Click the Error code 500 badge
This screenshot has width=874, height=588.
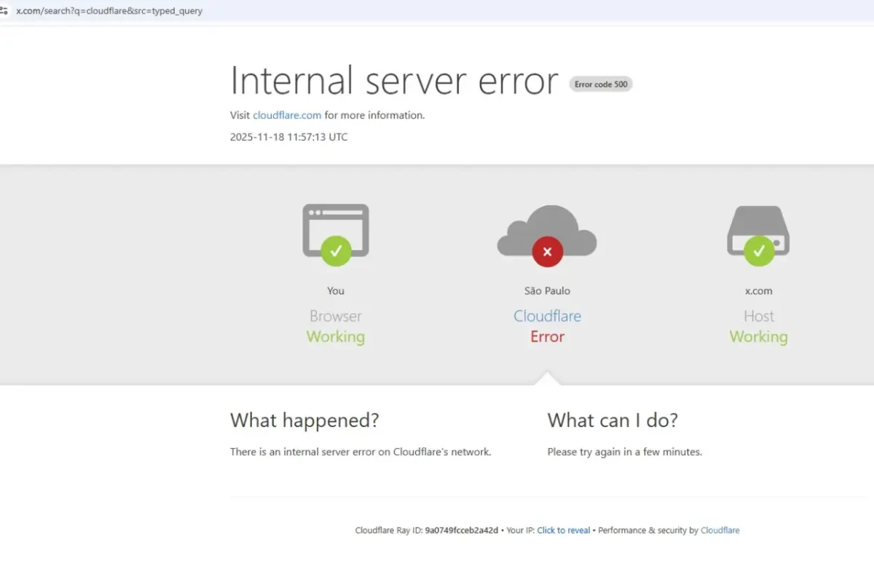click(x=601, y=84)
